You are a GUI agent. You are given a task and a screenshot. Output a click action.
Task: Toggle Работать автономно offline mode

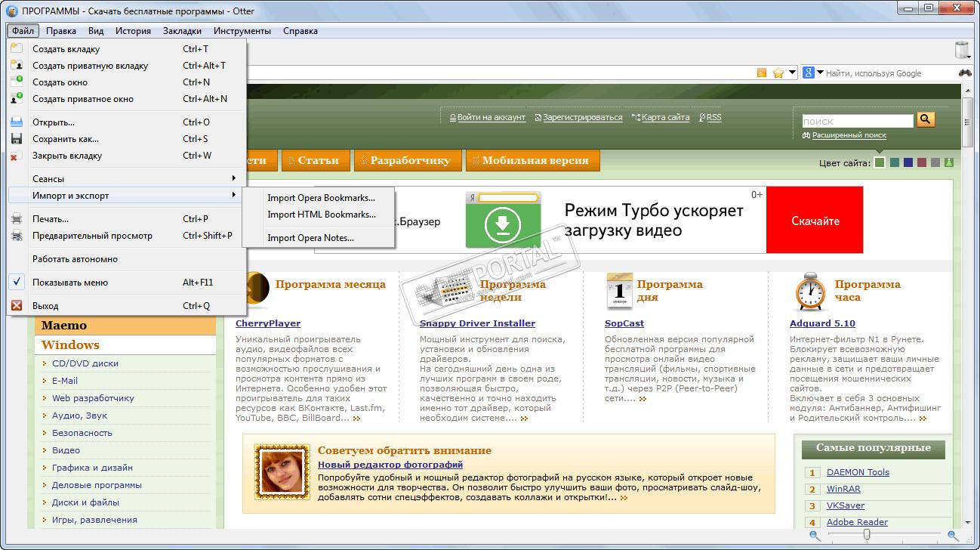click(x=127, y=259)
